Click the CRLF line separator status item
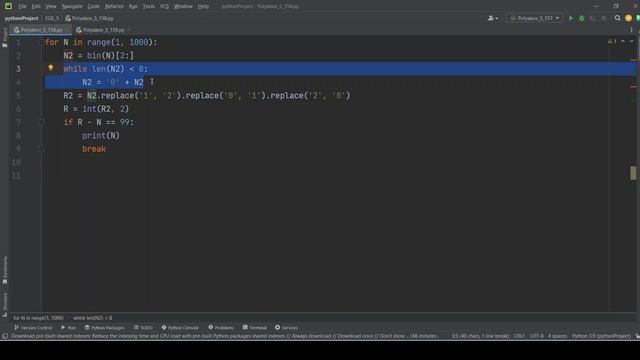This screenshot has height=360, width=640. pyautogui.click(x=519, y=336)
